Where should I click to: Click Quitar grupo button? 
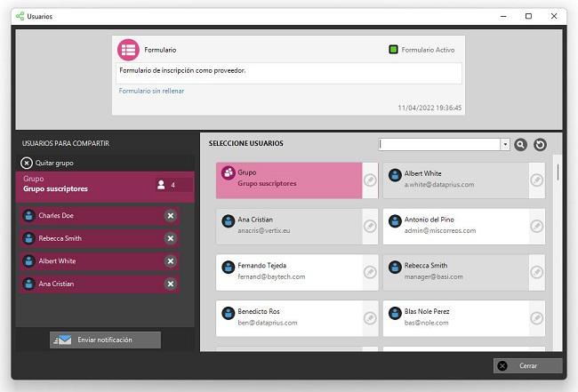[x=47, y=163]
